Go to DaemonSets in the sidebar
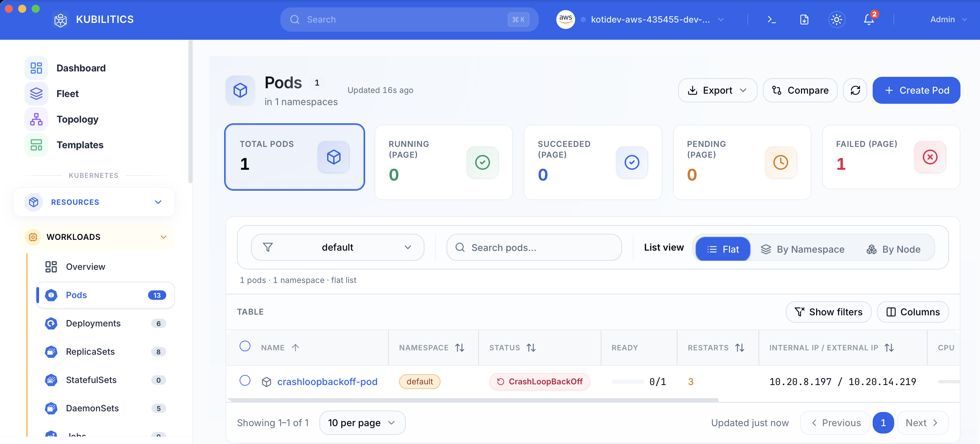 coord(92,408)
